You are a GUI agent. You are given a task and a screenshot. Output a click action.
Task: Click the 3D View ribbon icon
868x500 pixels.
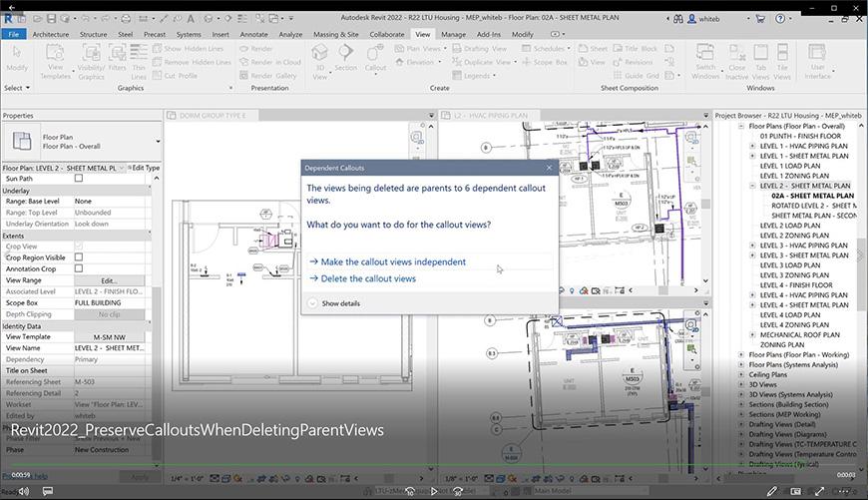(x=320, y=61)
